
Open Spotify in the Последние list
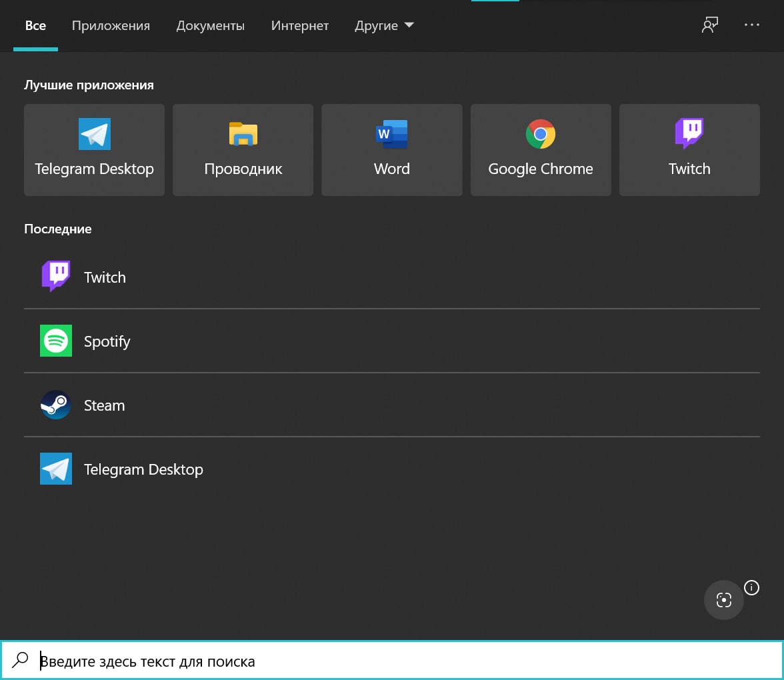click(392, 341)
